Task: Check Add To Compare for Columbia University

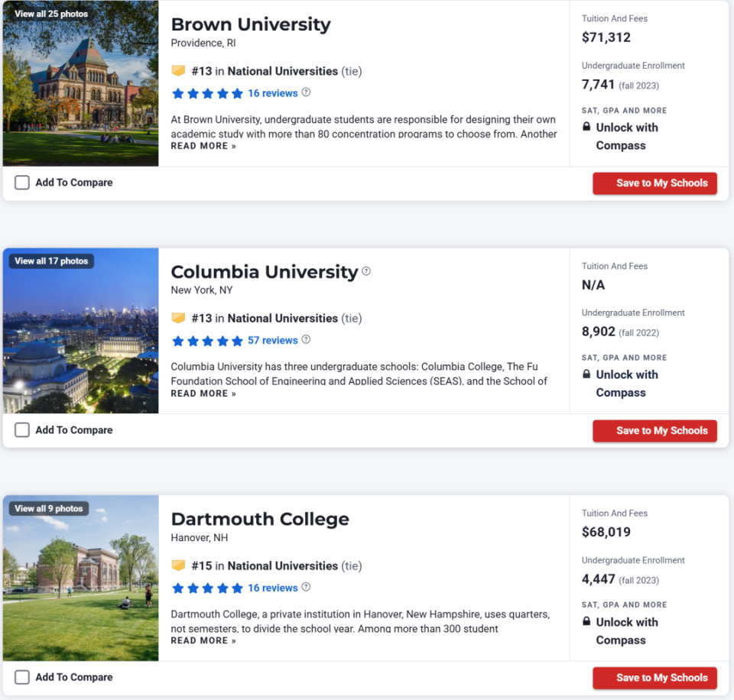Action: click(x=22, y=429)
